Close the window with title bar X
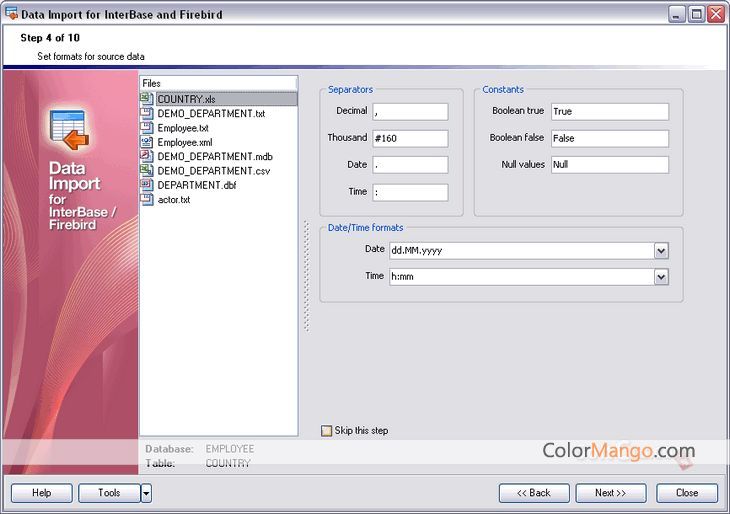This screenshot has width=730, height=514. [x=716, y=14]
